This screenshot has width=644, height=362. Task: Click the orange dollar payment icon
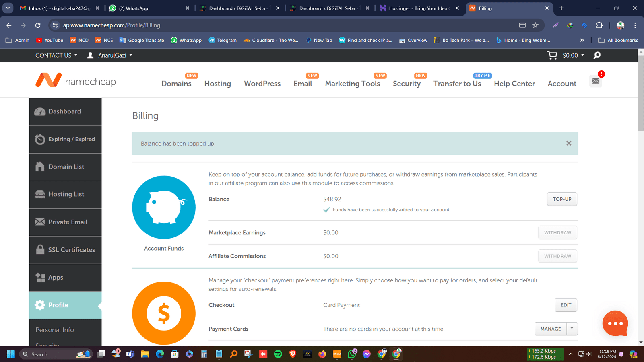point(164,313)
